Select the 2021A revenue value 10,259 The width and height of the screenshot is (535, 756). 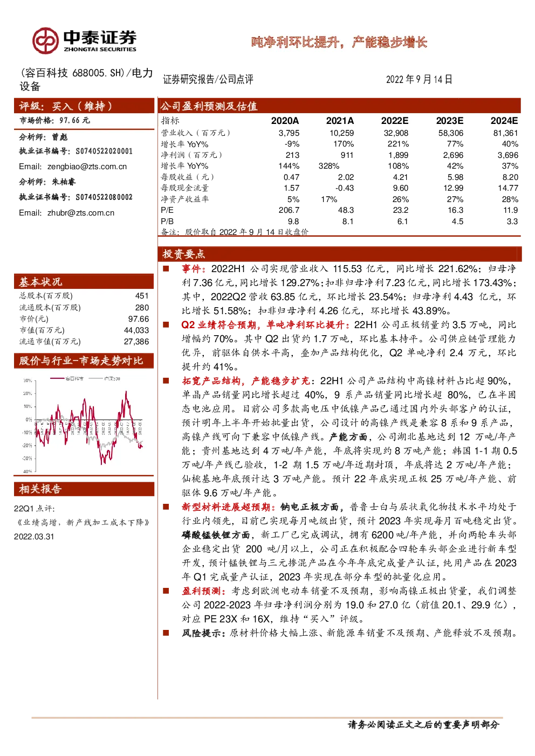(x=342, y=133)
